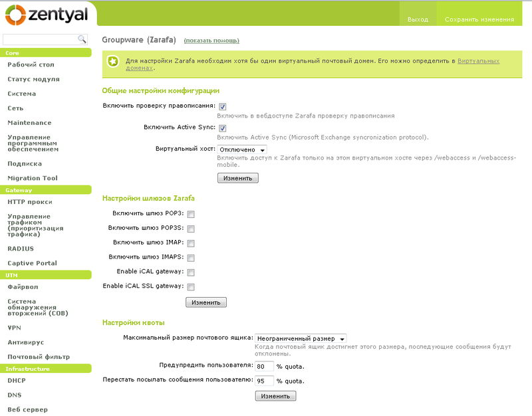Open Статус модуля in the sidebar
Image resolution: width=532 pixels, height=416 pixels.
click(x=34, y=79)
